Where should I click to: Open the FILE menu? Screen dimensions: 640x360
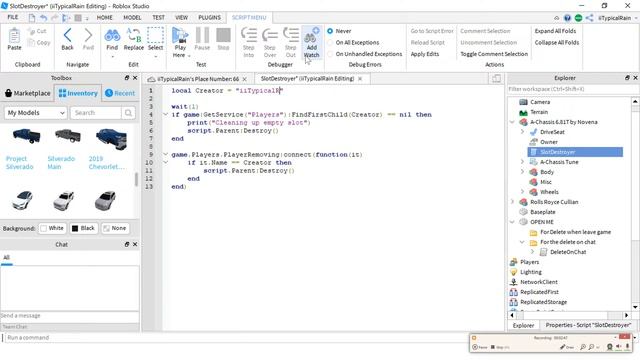13,18
